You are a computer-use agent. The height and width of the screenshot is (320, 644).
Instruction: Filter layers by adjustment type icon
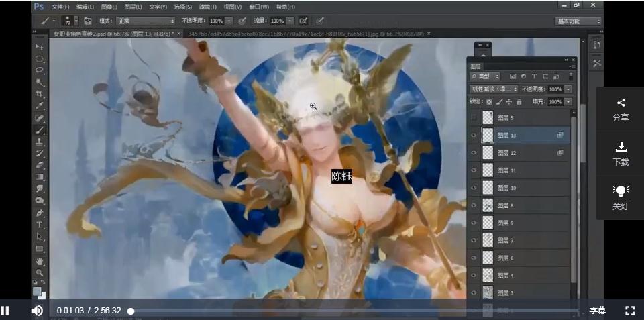(x=523, y=76)
